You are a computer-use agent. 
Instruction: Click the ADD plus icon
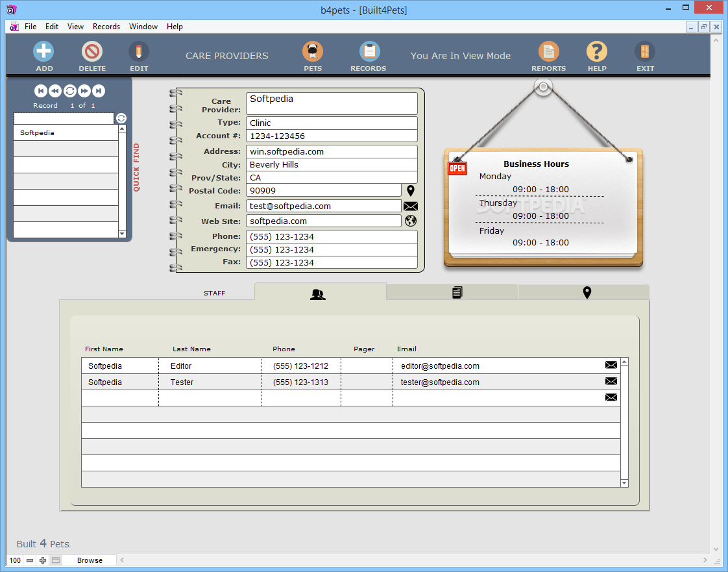point(43,51)
